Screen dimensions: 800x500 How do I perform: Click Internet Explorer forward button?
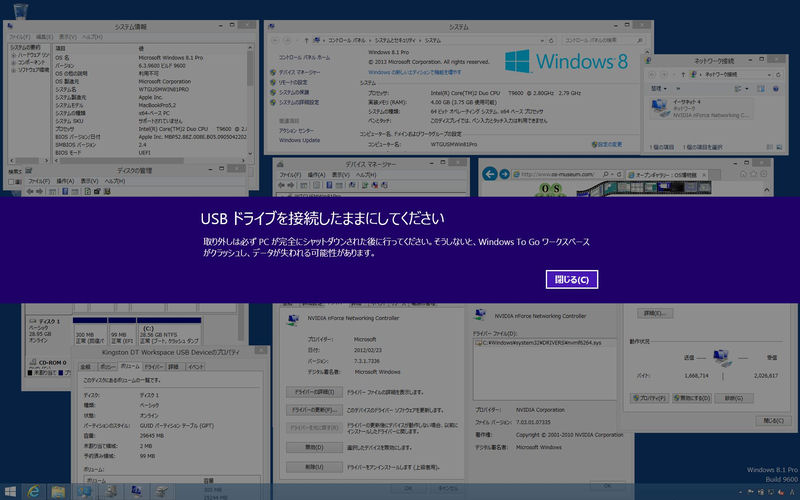(504, 174)
